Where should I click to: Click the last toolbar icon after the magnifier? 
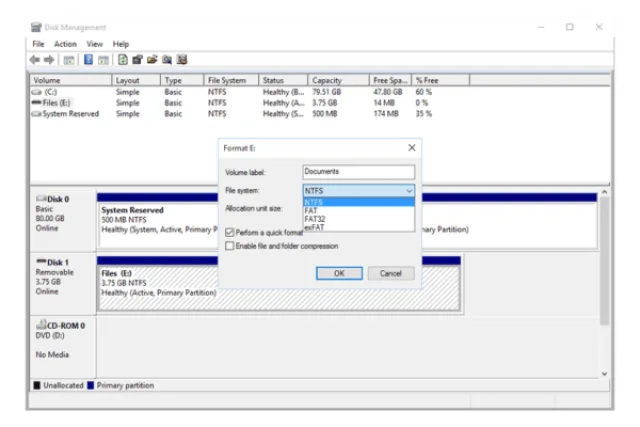click(182, 60)
